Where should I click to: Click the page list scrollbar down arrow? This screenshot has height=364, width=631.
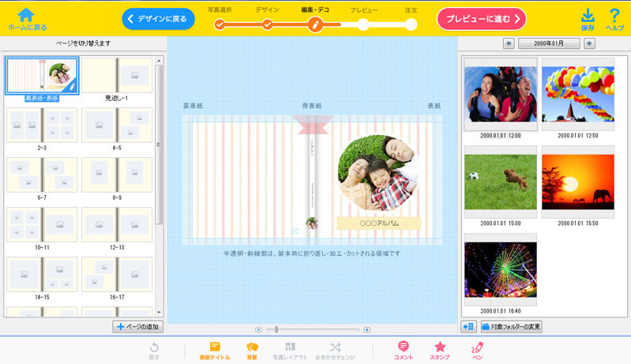pyautogui.click(x=159, y=313)
